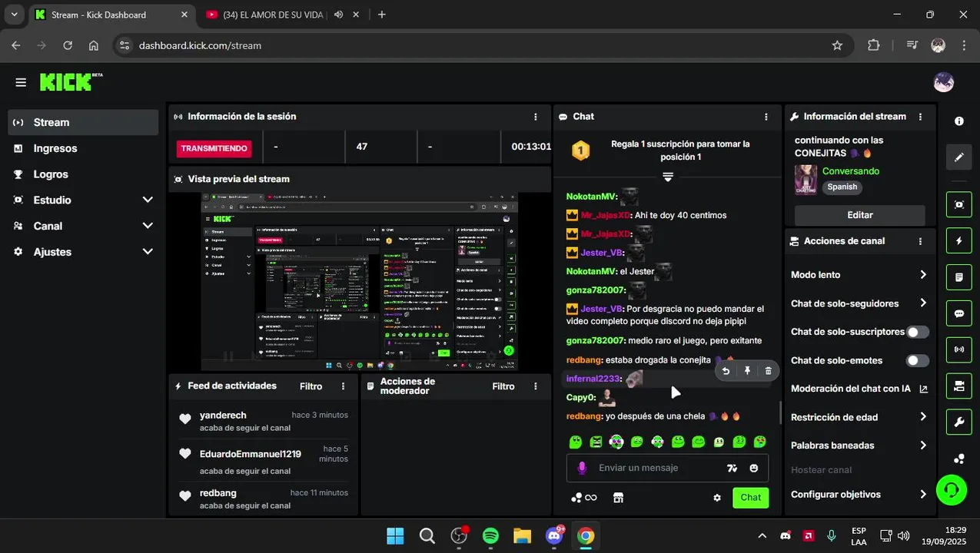Open Información de la sesión three-dot menu
The height and width of the screenshot is (553, 980).
(536, 117)
